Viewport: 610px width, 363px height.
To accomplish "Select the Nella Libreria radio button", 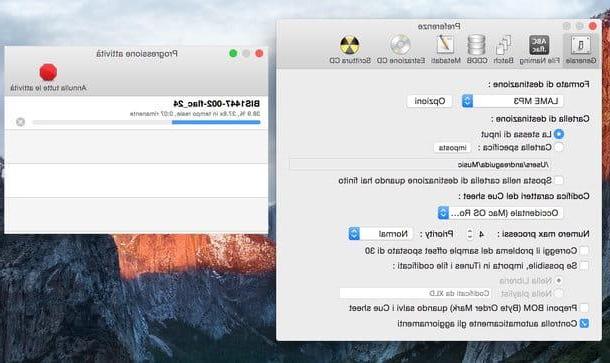I will [559, 281].
